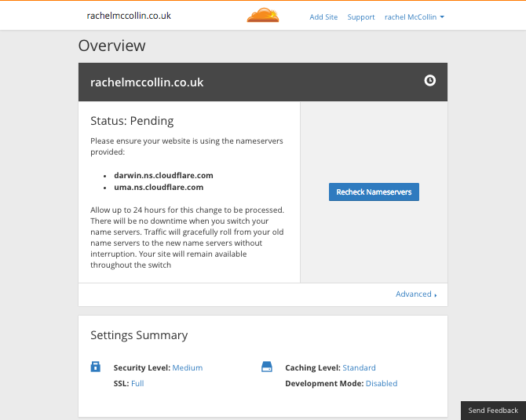Click the Settings Summary heading

click(x=139, y=335)
